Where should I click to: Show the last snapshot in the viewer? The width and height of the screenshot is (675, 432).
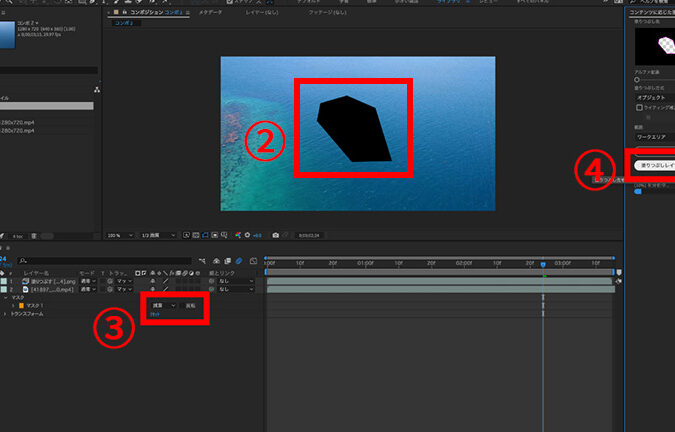click(x=285, y=235)
